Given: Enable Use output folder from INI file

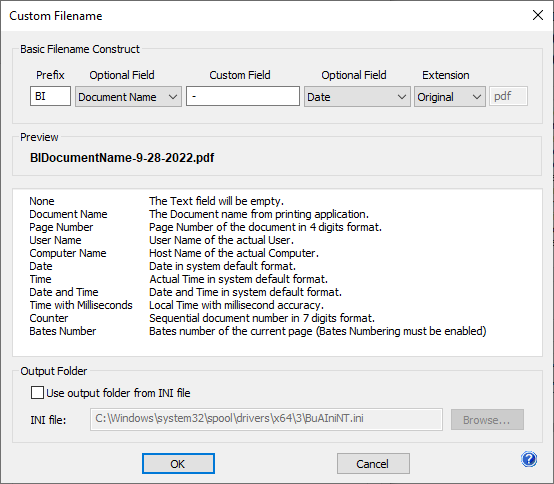Looking at the screenshot, I should (37, 393).
